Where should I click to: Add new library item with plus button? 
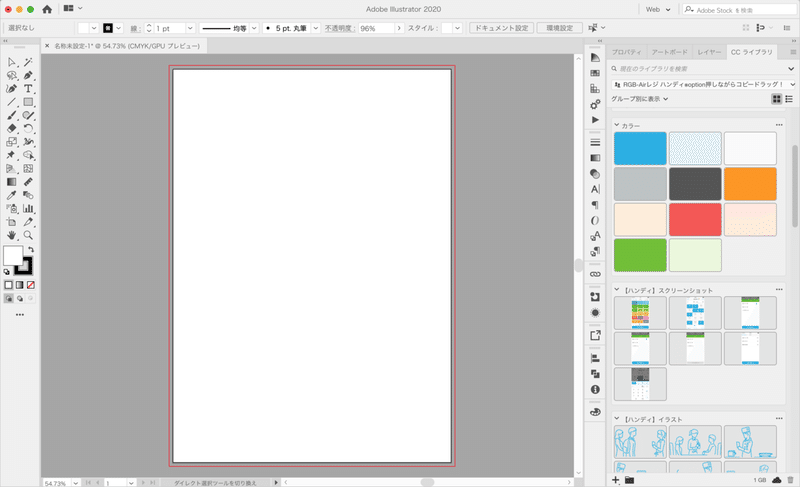pyautogui.click(x=616, y=480)
